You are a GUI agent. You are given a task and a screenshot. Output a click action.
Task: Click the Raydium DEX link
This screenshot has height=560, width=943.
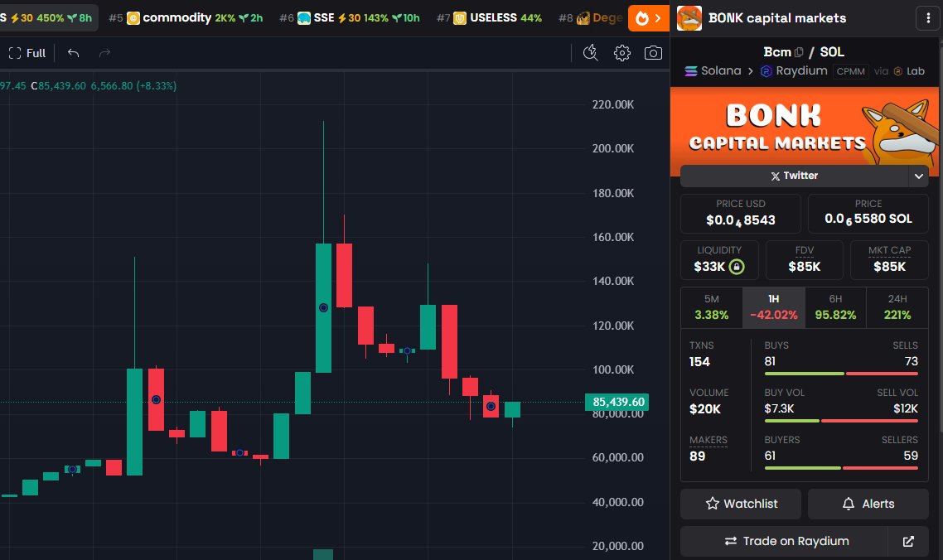point(794,71)
